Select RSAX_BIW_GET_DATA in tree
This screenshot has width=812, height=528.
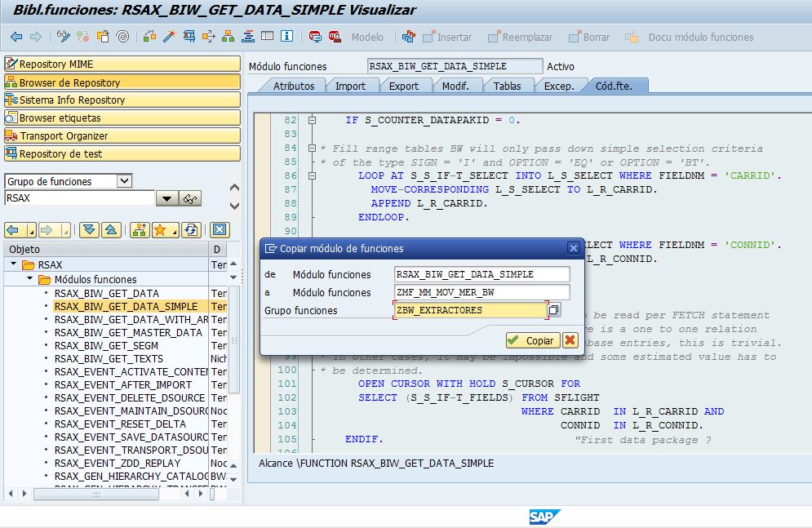point(107,293)
